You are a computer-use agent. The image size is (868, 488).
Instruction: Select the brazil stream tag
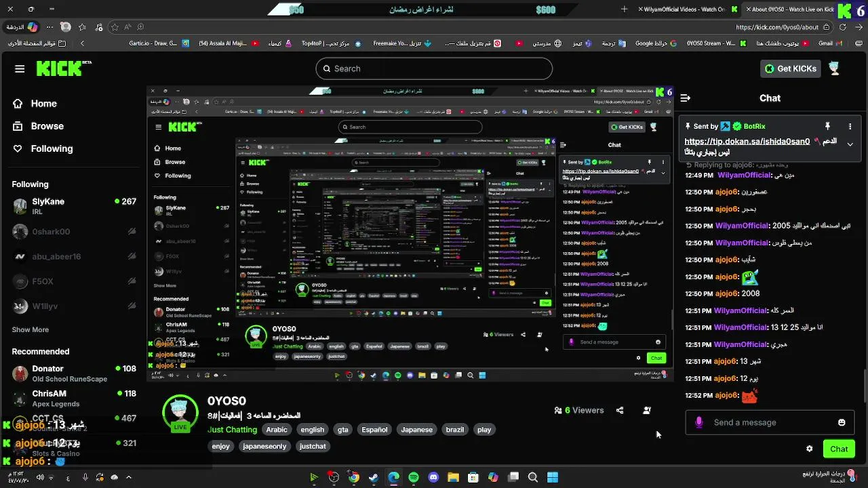455,430
